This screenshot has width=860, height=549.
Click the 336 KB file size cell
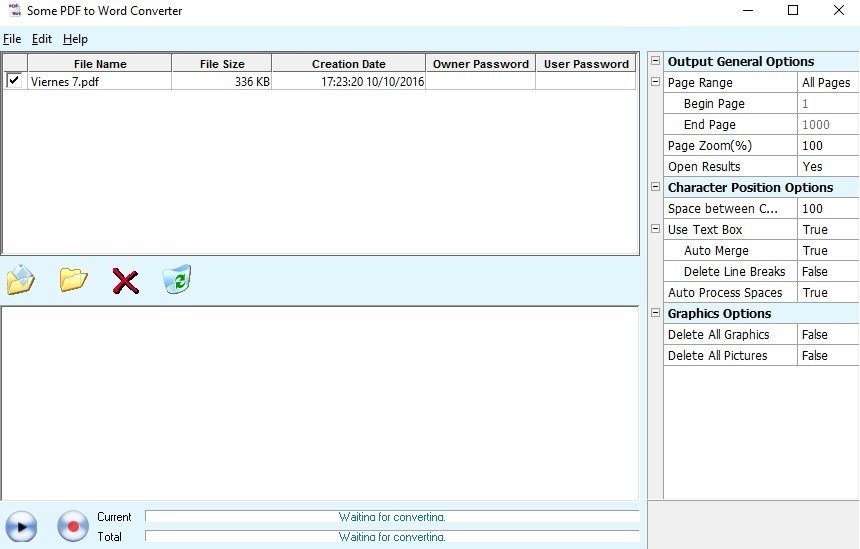pos(222,81)
